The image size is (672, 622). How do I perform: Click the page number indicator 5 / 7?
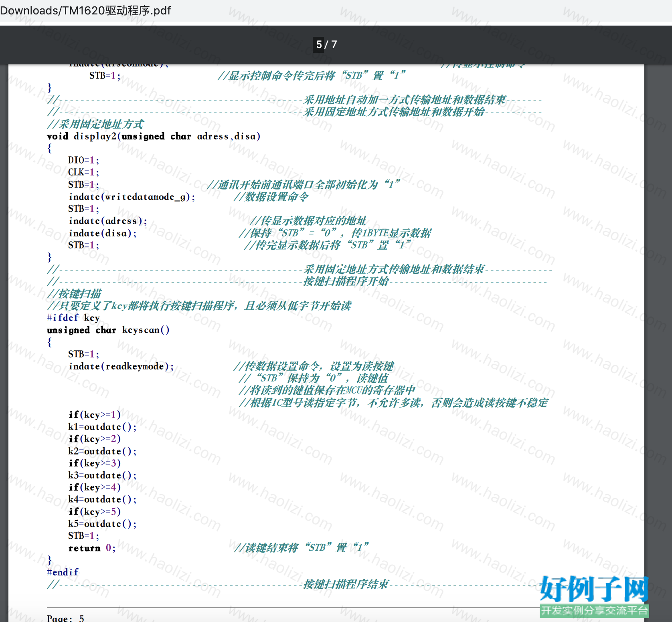point(326,44)
